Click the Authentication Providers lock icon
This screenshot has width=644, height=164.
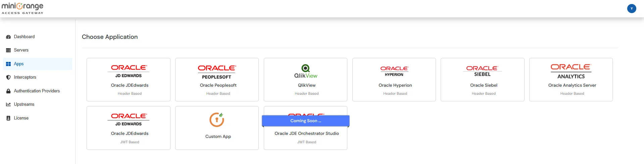[8, 91]
